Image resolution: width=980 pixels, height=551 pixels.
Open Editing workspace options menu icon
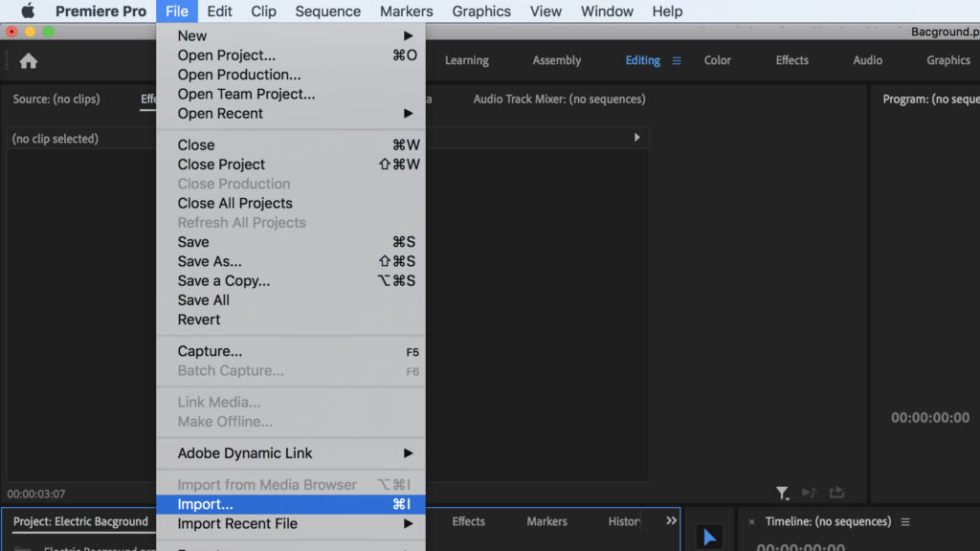tap(677, 60)
